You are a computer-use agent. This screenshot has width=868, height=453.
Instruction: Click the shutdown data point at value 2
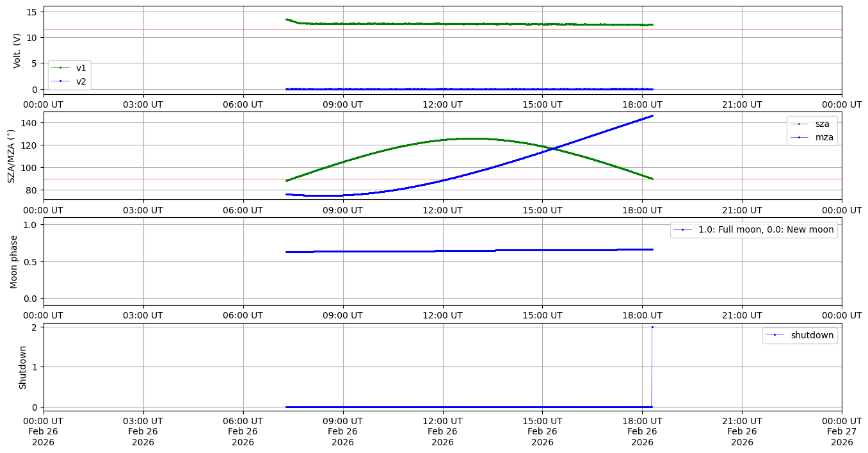point(652,327)
